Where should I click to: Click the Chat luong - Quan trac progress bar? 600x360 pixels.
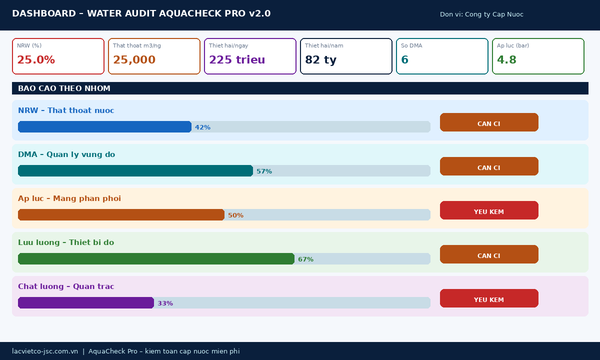(x=224, y=303)
